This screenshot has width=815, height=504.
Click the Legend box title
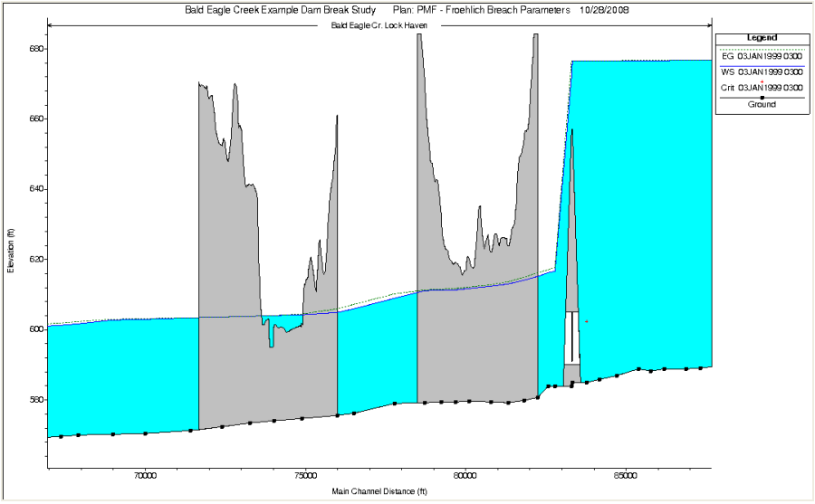point(762,38)
